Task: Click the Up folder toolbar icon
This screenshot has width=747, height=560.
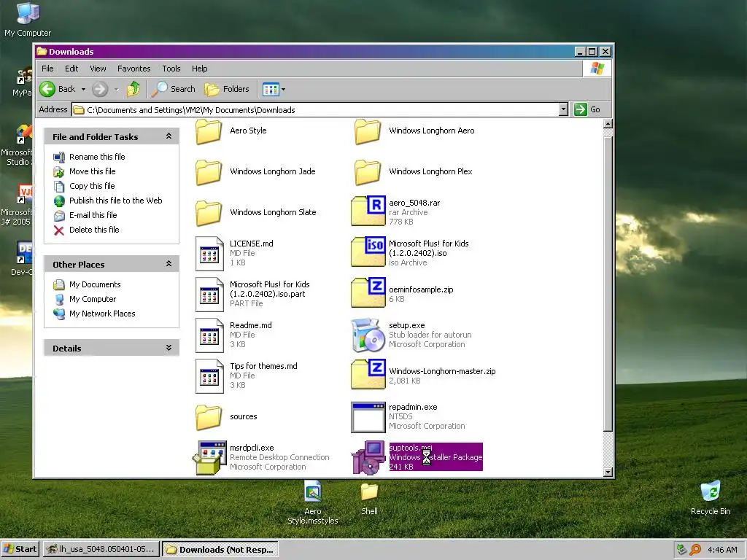Action: pos(133,89)
